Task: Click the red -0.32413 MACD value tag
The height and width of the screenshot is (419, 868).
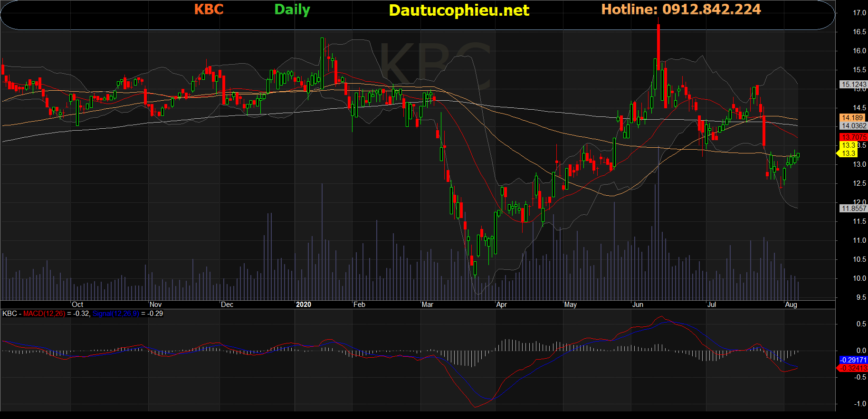Action: tap(853, 368)
